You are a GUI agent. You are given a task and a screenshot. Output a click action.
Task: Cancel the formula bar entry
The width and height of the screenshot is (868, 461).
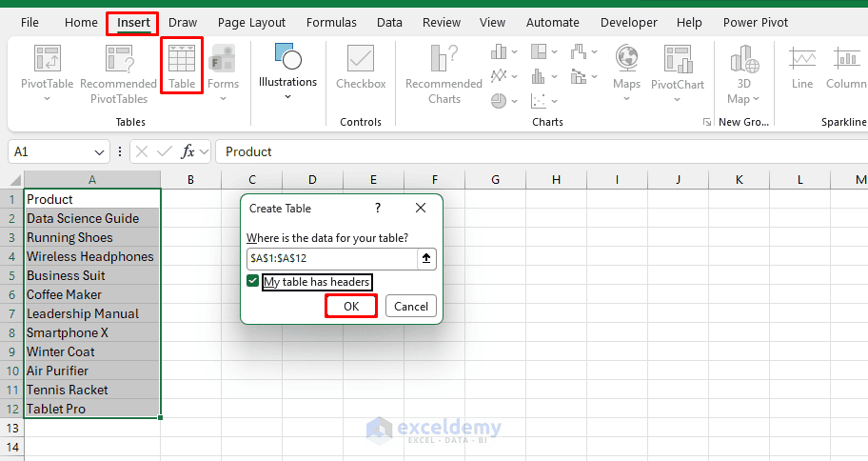coord(142,151)
